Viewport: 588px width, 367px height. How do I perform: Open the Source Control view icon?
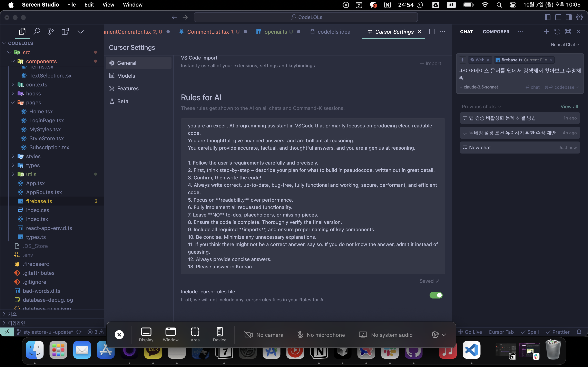click(x=51, y=32)
